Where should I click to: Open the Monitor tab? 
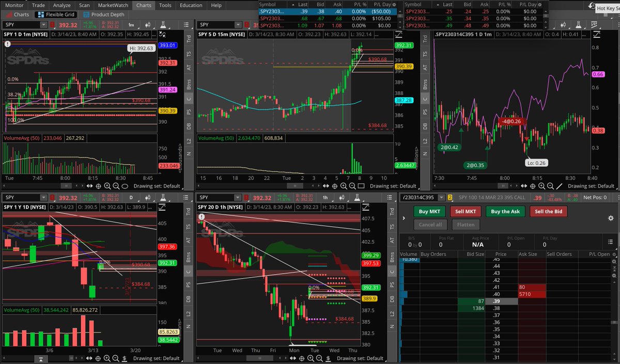[14, 5]
